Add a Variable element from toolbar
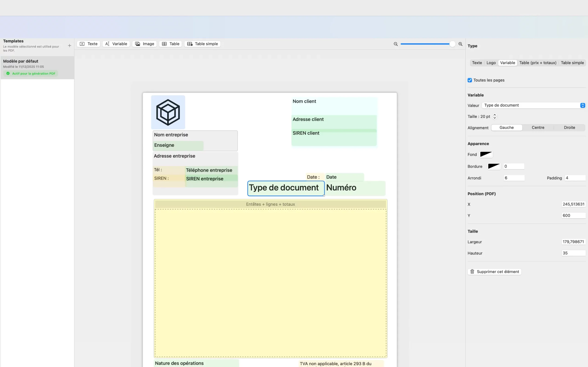This screenshot has height=367, width=588. pyautogui.click(x=116, y=44)
